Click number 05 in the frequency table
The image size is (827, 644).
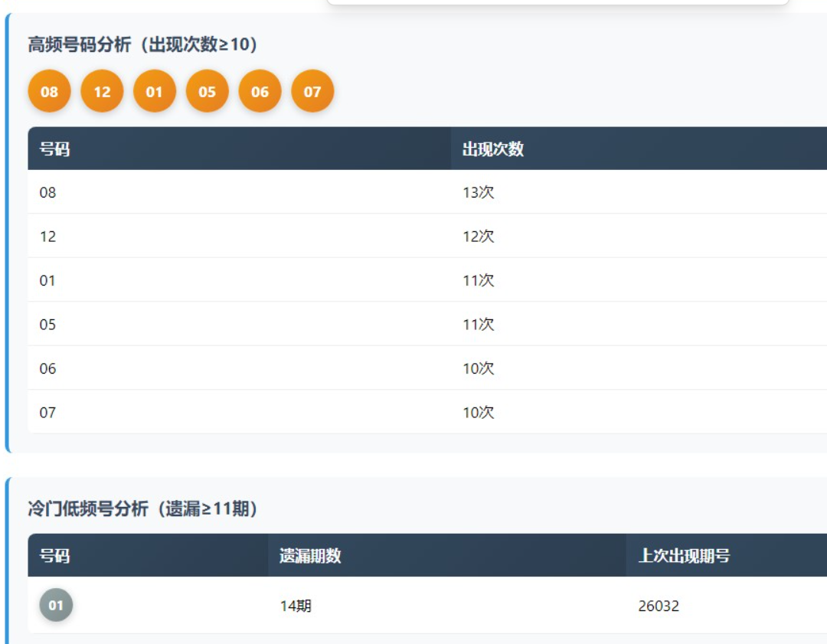click(48, 325)
